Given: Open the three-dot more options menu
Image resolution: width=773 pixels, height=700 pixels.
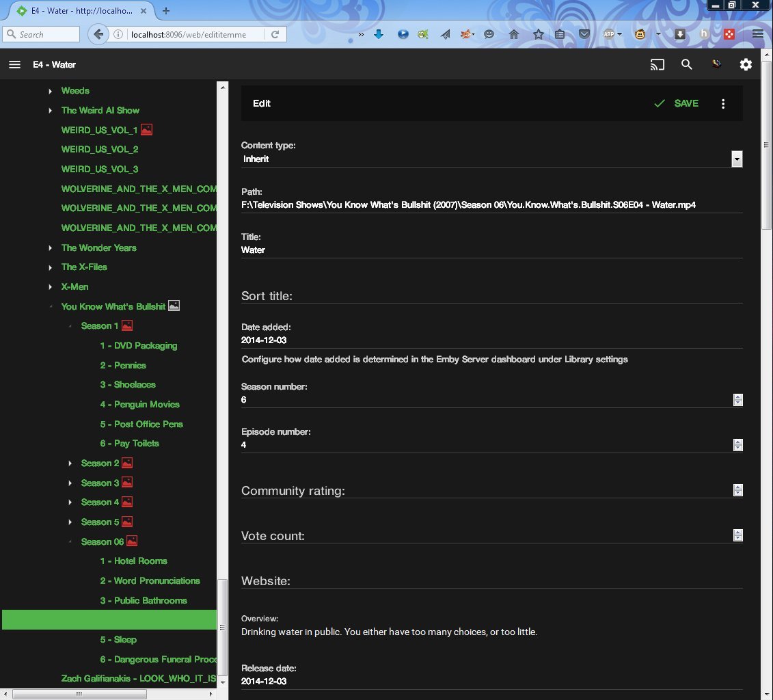Looking at the screenshot, I should coord(723,104).
